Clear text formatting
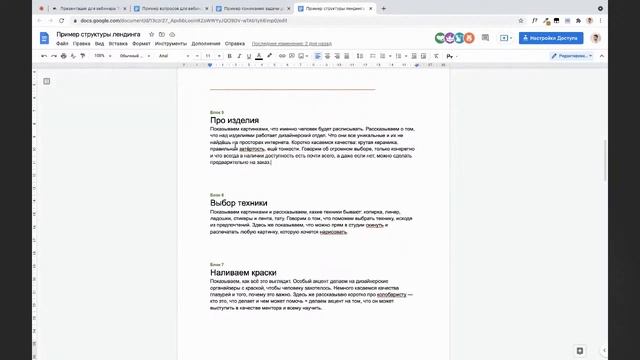 [436, 56]
